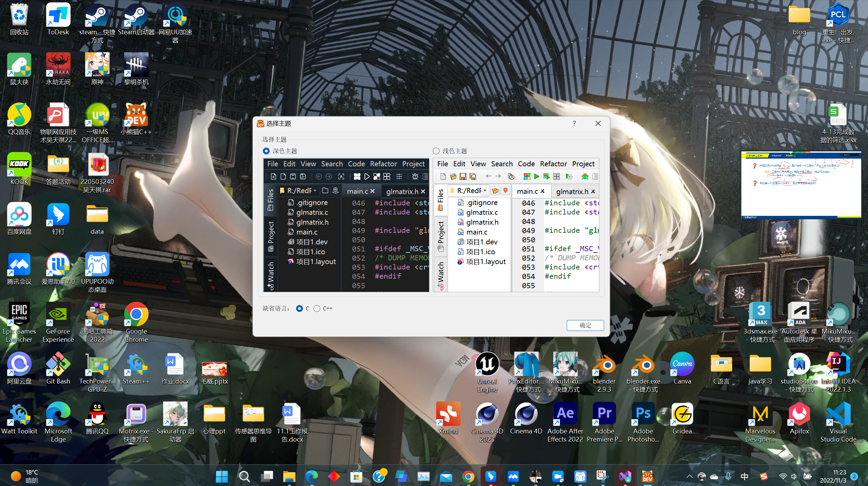Screen dimensions: 868x486
Task: Open Unreal Engine desktop icon
Action: [x=487, y=372]
